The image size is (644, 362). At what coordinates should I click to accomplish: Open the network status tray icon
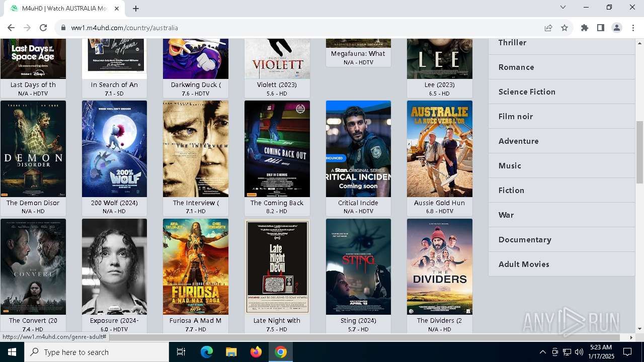(567, 352)
